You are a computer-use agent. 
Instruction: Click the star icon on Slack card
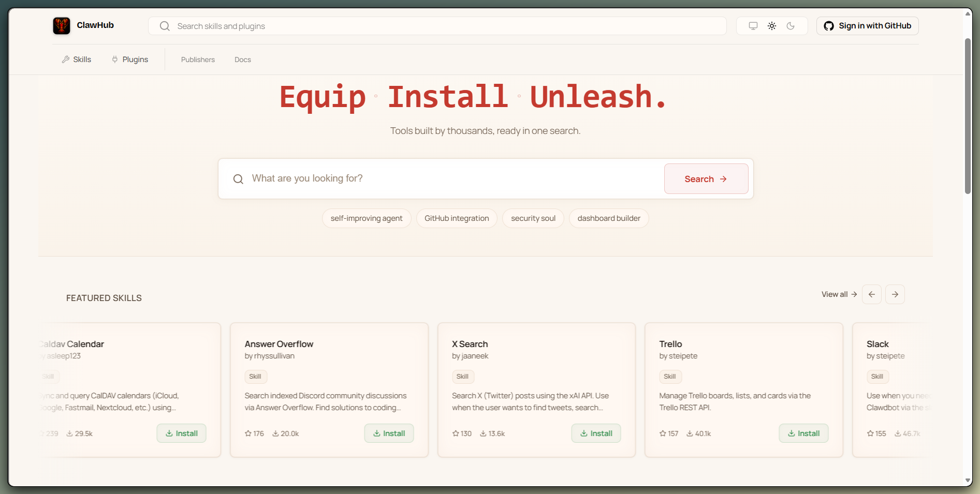pos(870,433)
